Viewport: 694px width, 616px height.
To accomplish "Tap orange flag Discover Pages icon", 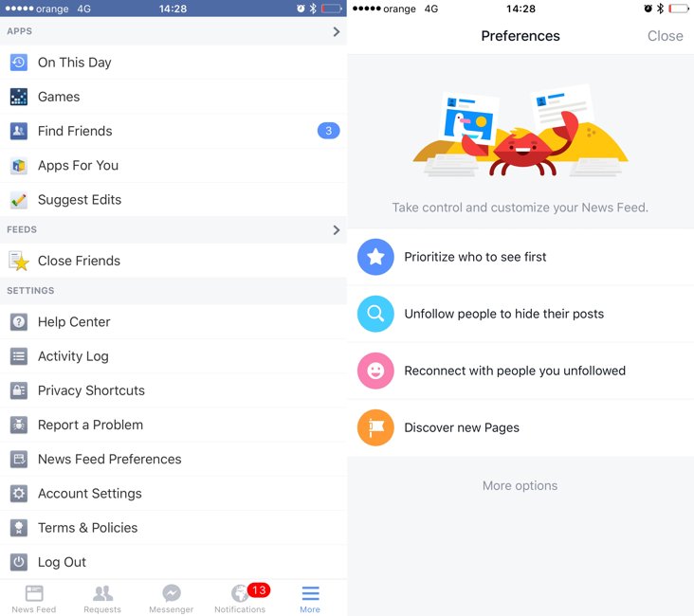I will tap(375, 427).
